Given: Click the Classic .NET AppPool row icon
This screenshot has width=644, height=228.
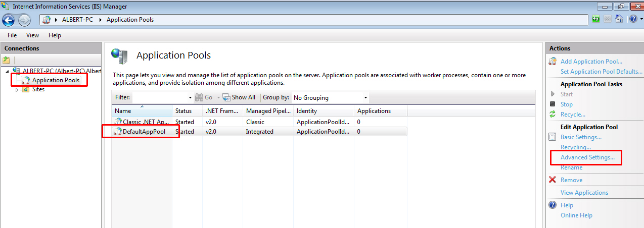Looking at the screenshot, I should [x=118, y=122].
